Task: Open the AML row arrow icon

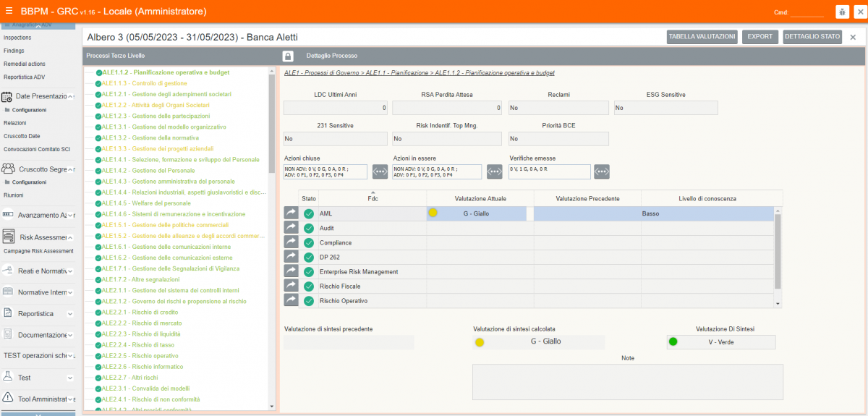Action: 291,213
